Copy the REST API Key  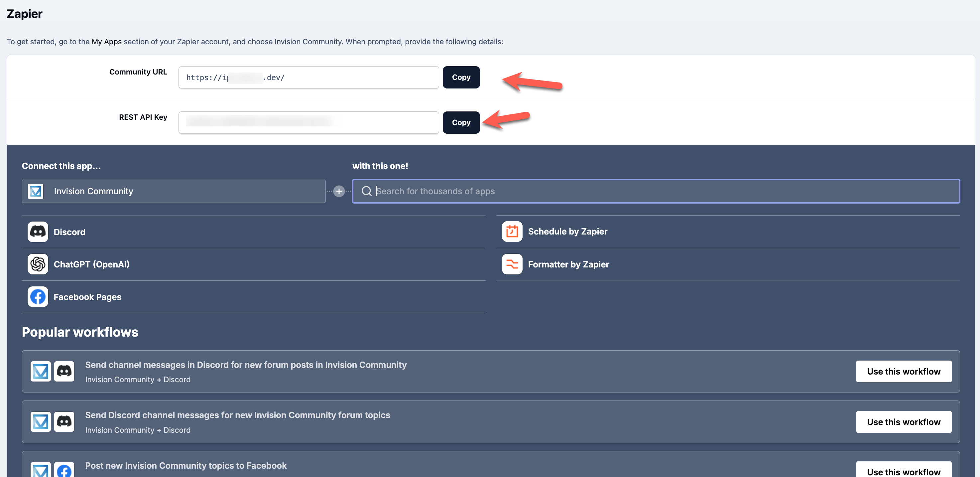pos(461,123)
